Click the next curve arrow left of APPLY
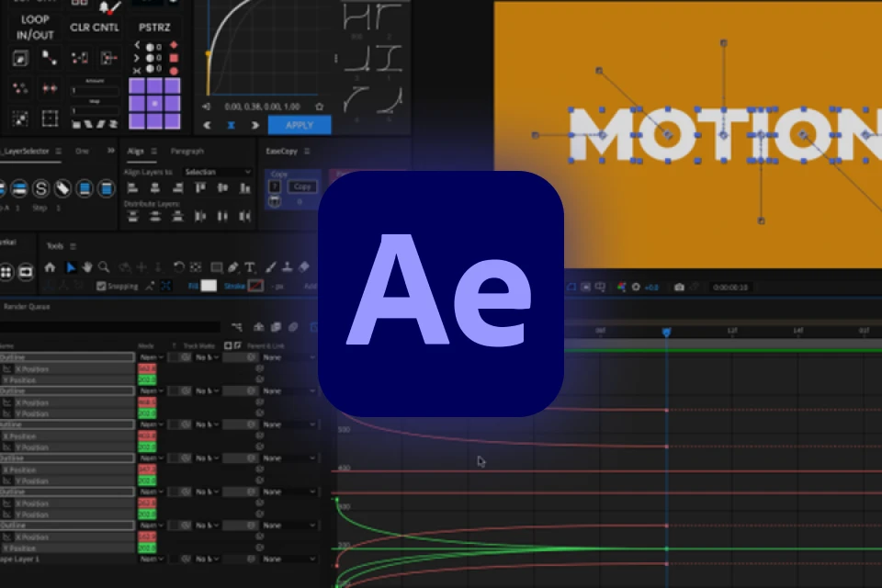Screen dimensions: 882x588 tap(254, 126)
